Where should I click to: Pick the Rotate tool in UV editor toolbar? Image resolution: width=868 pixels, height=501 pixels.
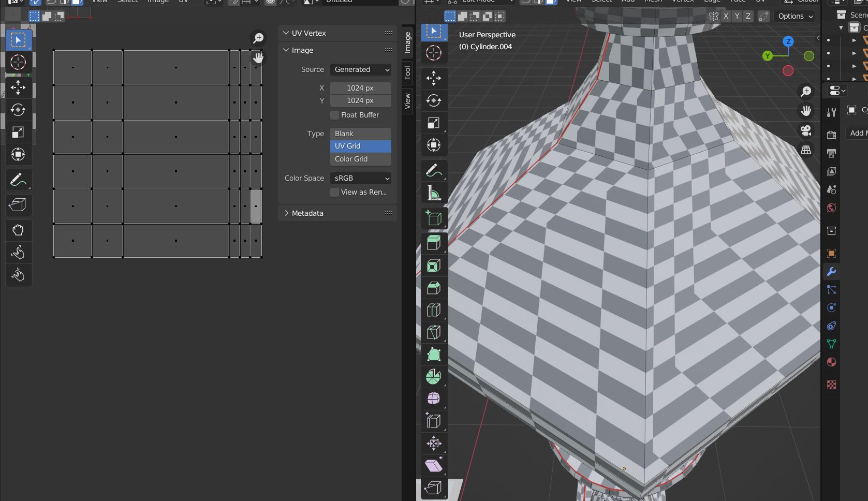tap(18, 110)
